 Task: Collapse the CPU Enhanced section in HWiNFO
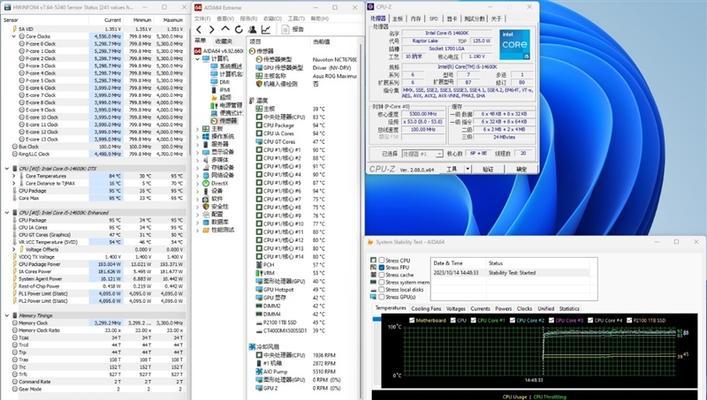click(x=7, y=213)
